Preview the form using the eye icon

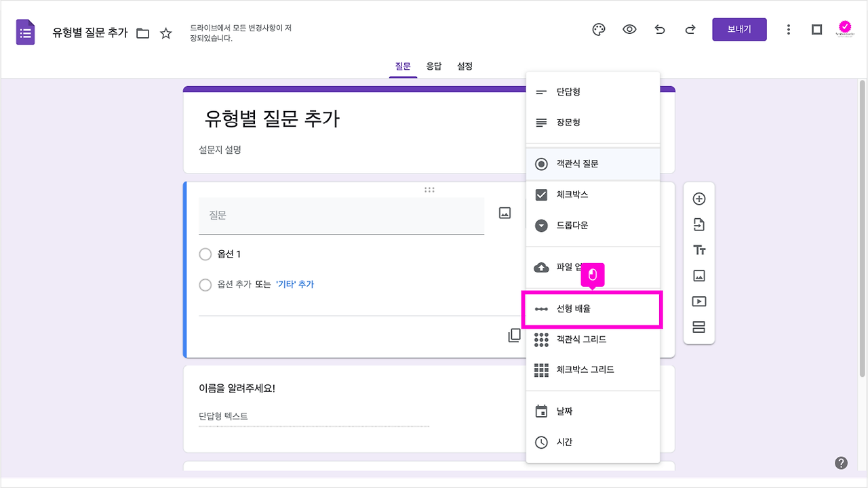point(629,29)
